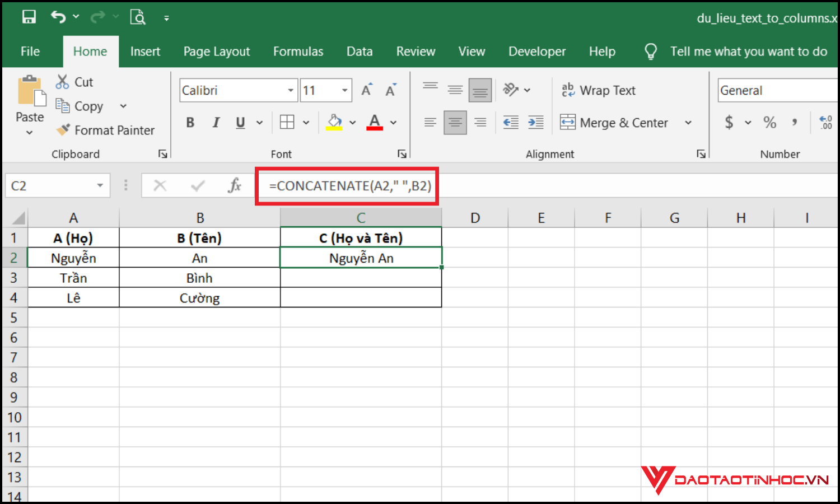Screen dimensions: 840x504
Task: Open Clipboard pane dialog launcher
Action: coord(162,153)
